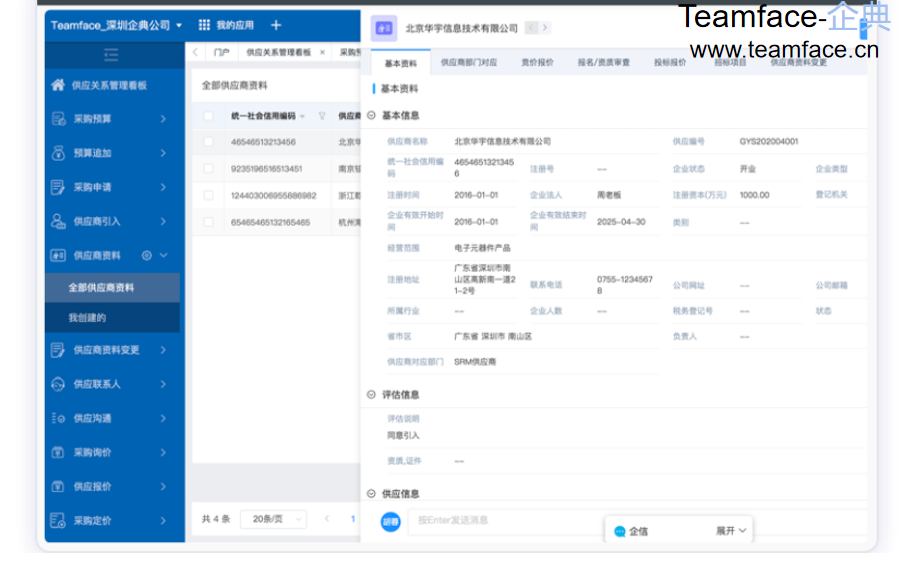Open 供应联系人 menu item
Viewport: 924px width, 571px height.
click(x=112, y=384)
